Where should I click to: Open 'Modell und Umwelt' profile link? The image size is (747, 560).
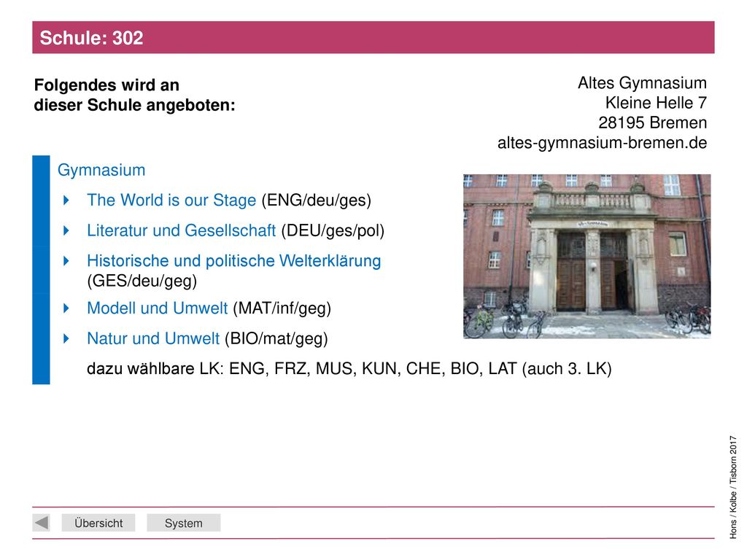158,308
